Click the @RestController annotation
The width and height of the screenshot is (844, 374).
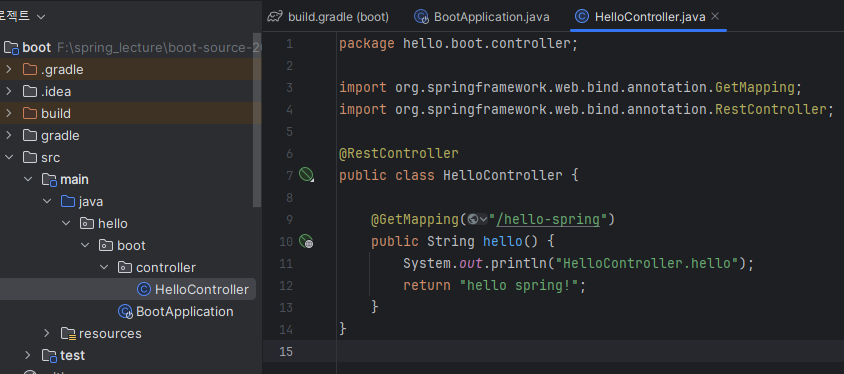(399, 153)
